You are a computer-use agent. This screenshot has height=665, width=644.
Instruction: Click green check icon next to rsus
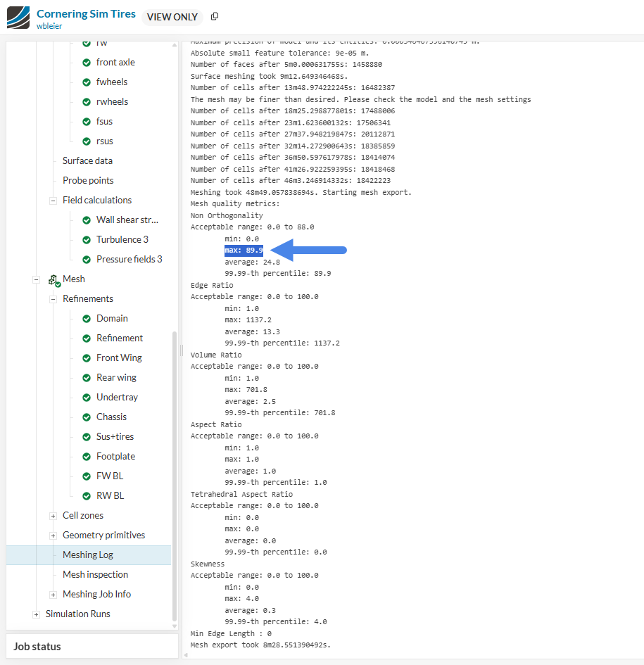(x=87, y=141)
